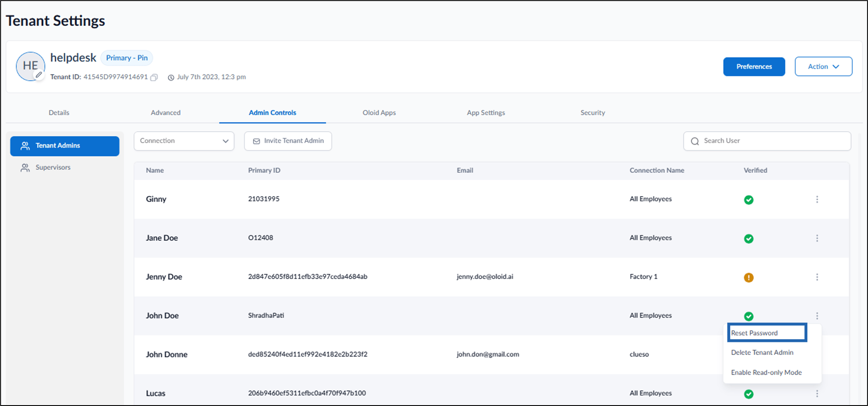Screen dimensions: 868x406
Task: Click the name John Donne
Action: tap(167, 354)
